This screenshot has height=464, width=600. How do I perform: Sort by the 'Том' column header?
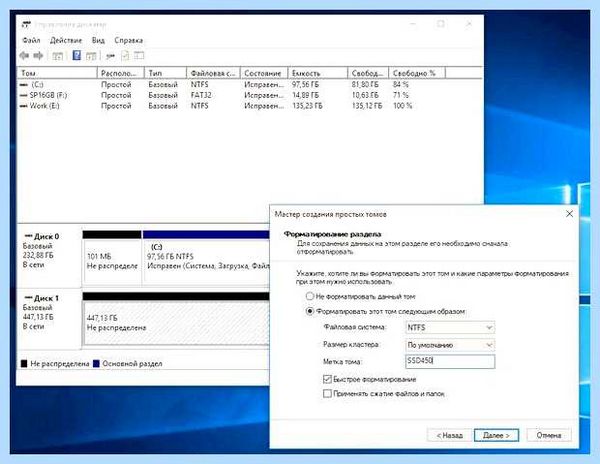coord(57,73)
